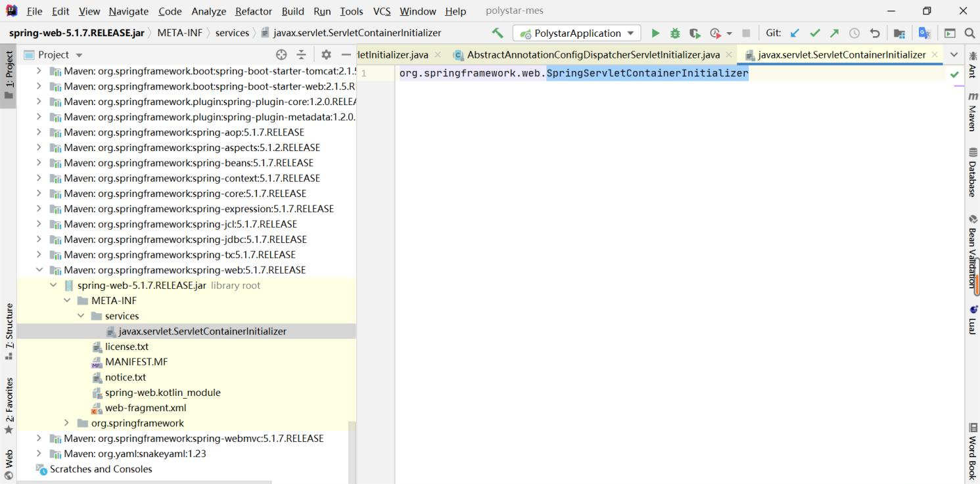Show Git history clock icon
Image resolution: width=980 pixels, height=484 pixels.
pyautogui.click(x=854, y=33)
